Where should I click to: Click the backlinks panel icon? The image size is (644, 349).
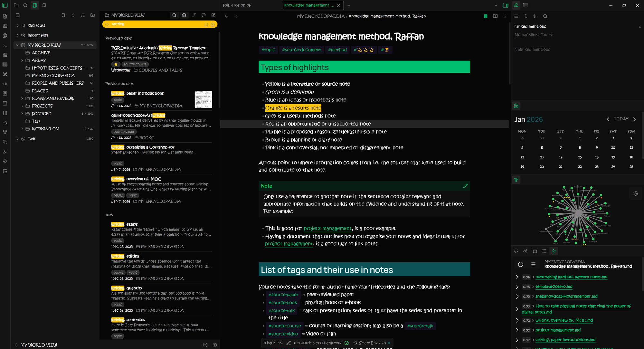(x=516, y=5)
